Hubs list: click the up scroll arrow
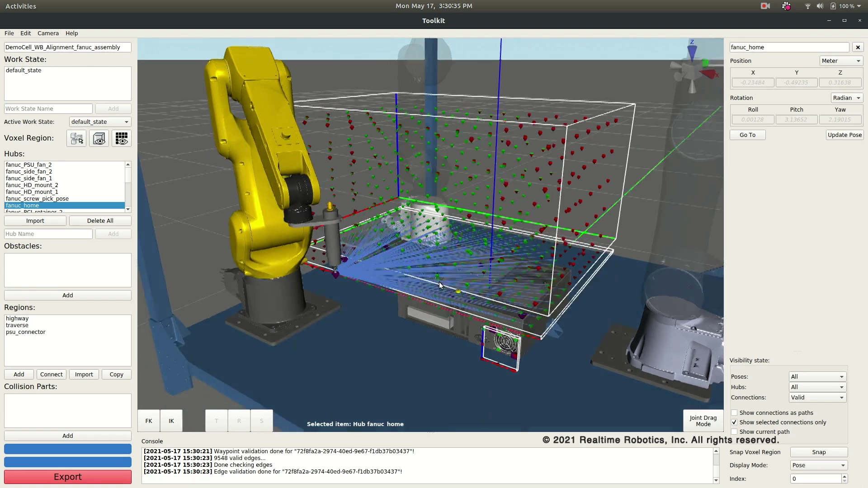This screenshot has height=488, width=868. click(x=128, y=164)
